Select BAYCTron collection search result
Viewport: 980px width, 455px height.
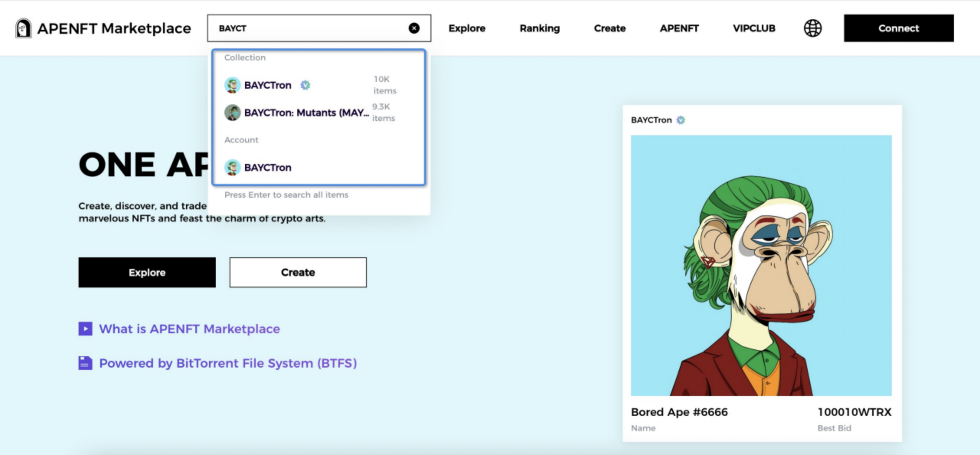[x=318, y=85]
